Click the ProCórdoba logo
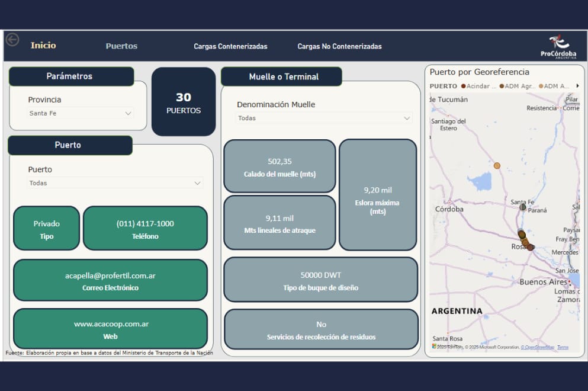The image size is (588, 391). coord(559,47)
